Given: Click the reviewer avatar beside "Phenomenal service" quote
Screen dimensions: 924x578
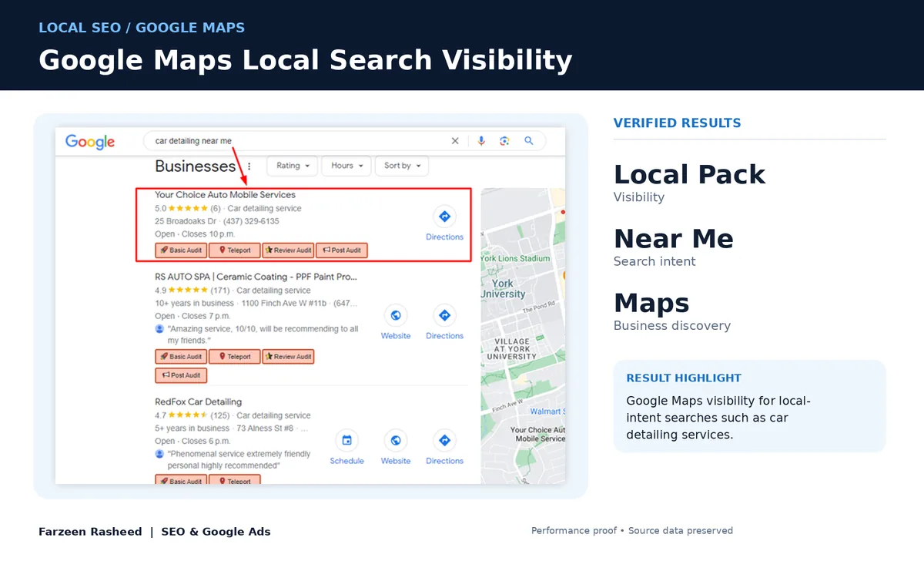Looking at the screenshot, I should (x=159, y=454).
